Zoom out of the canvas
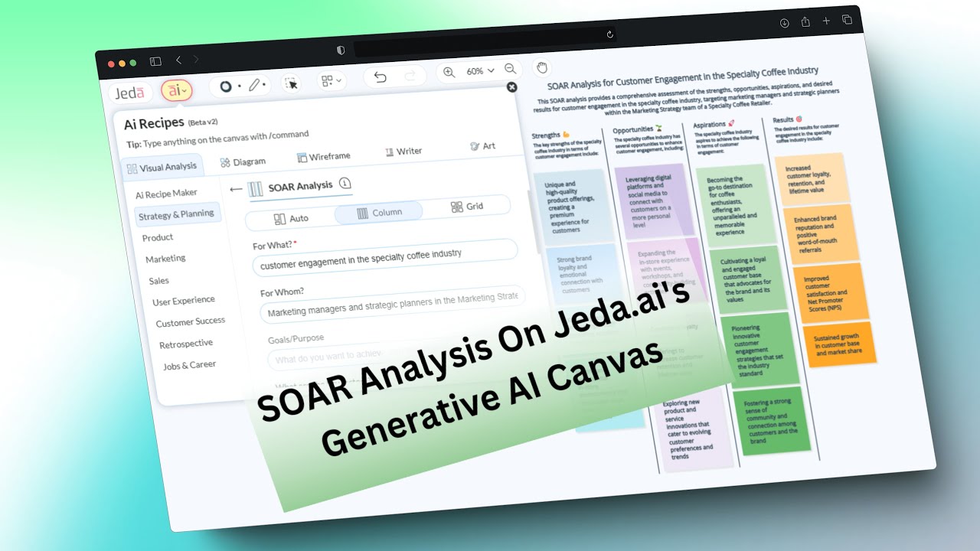The width and height of the screenshot is (980, 551). pyautogui.click(x=511, y=68)
